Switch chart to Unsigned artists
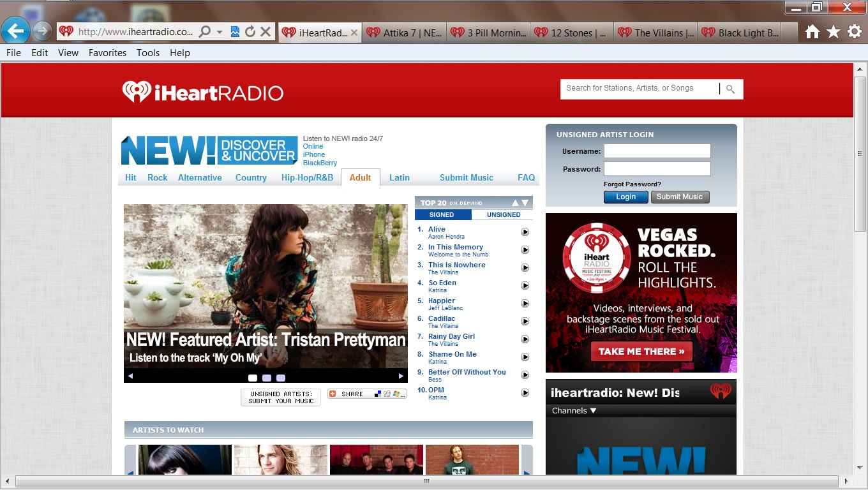 (x=503, y=215)
